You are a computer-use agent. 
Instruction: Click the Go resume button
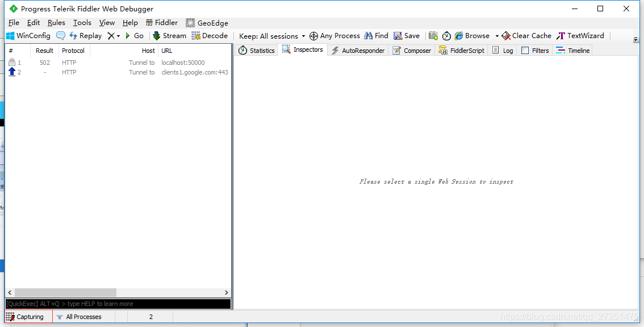click(x=134, y=36)
